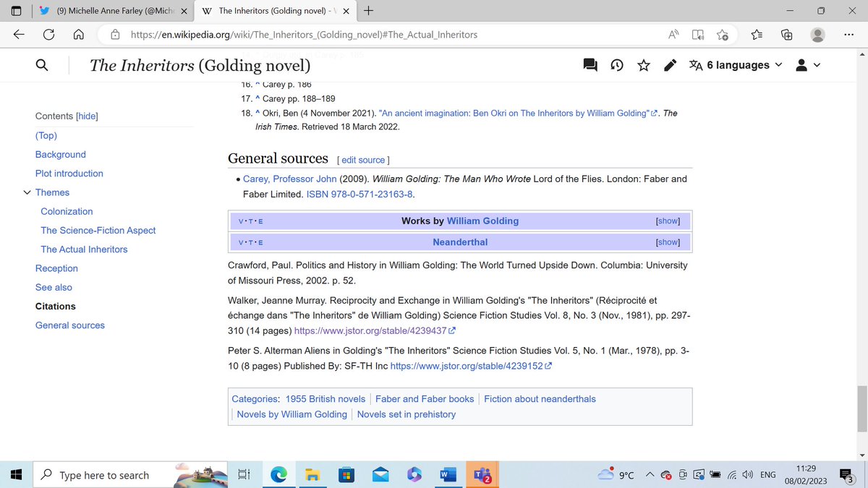Click the taskbar search box
868x488 pixels.
point(131,475)
